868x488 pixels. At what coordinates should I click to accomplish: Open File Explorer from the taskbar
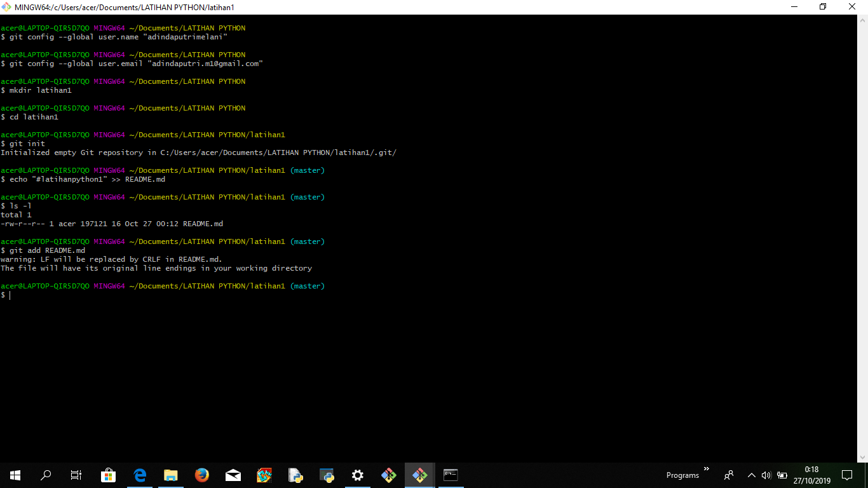click(170, 475)
